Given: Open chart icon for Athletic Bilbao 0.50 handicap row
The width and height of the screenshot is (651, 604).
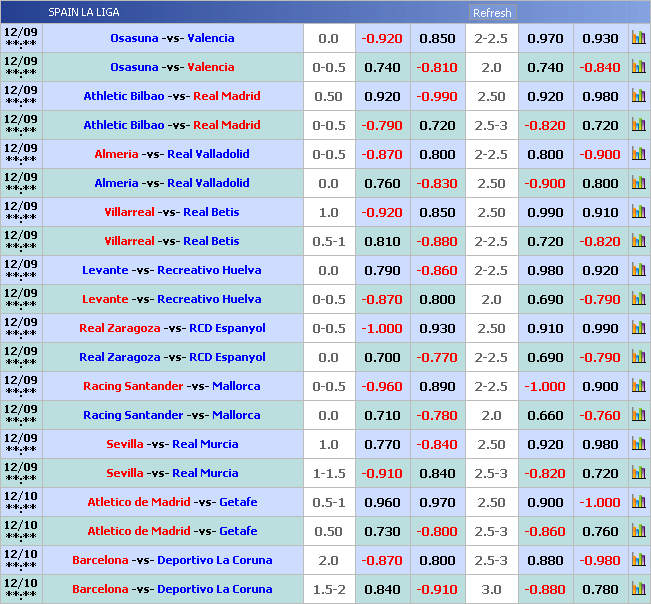Looking at the screenshot, I should (x=638, y=96).
